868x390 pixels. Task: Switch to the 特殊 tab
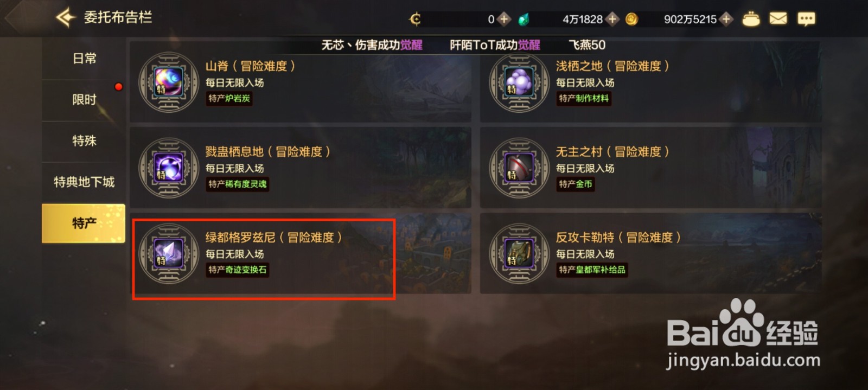point(84,141)
